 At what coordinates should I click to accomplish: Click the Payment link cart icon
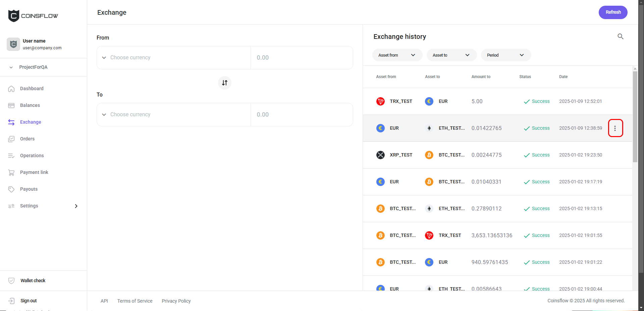tap(11, 172)
